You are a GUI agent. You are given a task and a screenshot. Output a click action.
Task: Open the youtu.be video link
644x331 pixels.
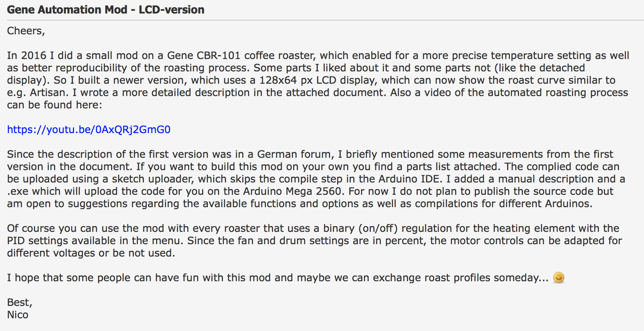(x=89, y=130)
